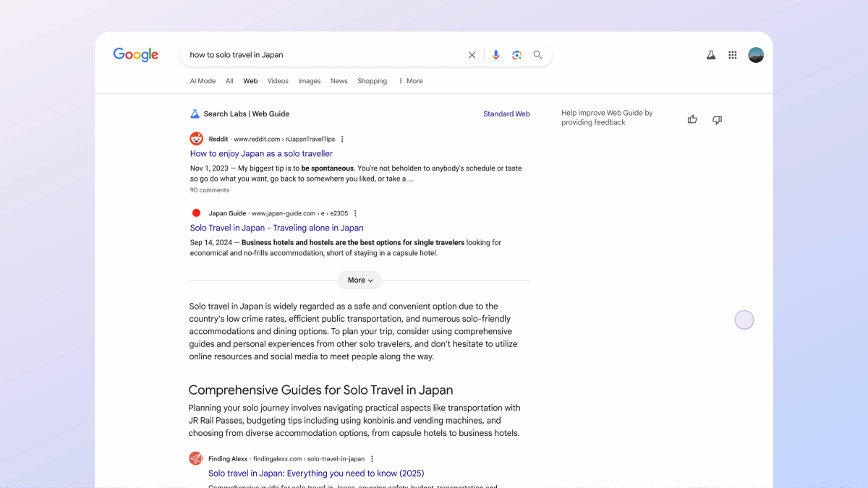Open options menu for Japan Guide result

(355, 213)
